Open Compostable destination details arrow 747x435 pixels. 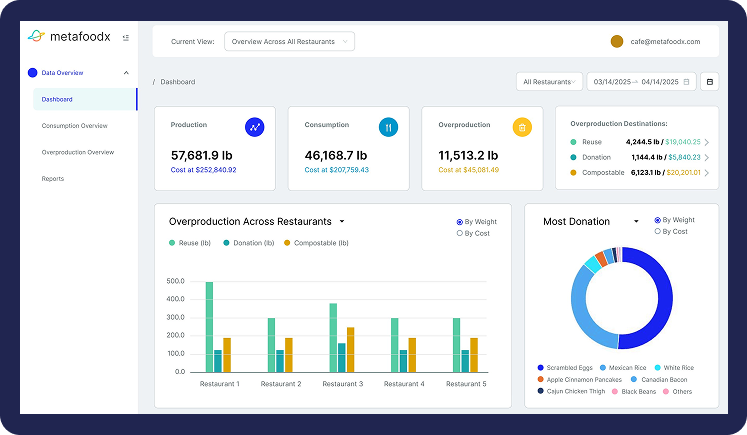(707, 172)
